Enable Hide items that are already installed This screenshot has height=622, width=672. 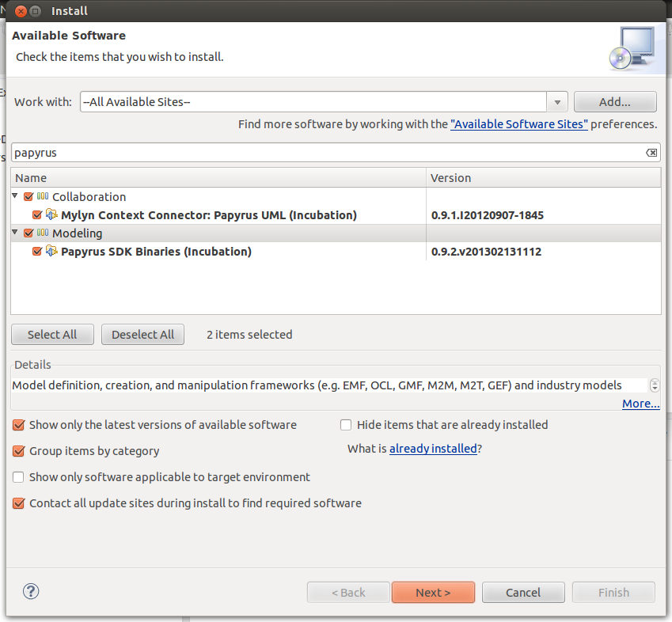(346, 425)
